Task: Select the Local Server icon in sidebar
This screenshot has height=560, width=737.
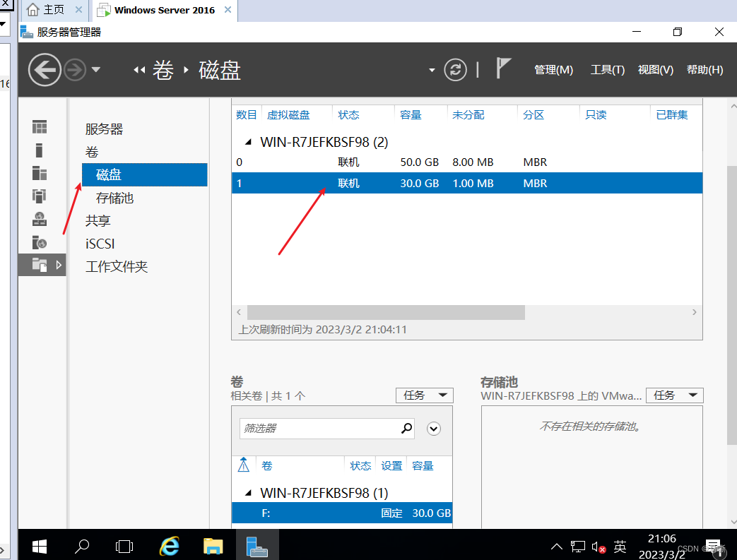Action: pos(40,150)
